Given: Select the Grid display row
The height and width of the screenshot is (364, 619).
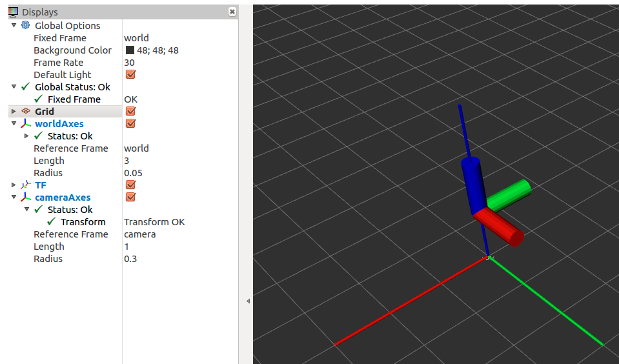Looking at the screenshot, I should 65,112.
